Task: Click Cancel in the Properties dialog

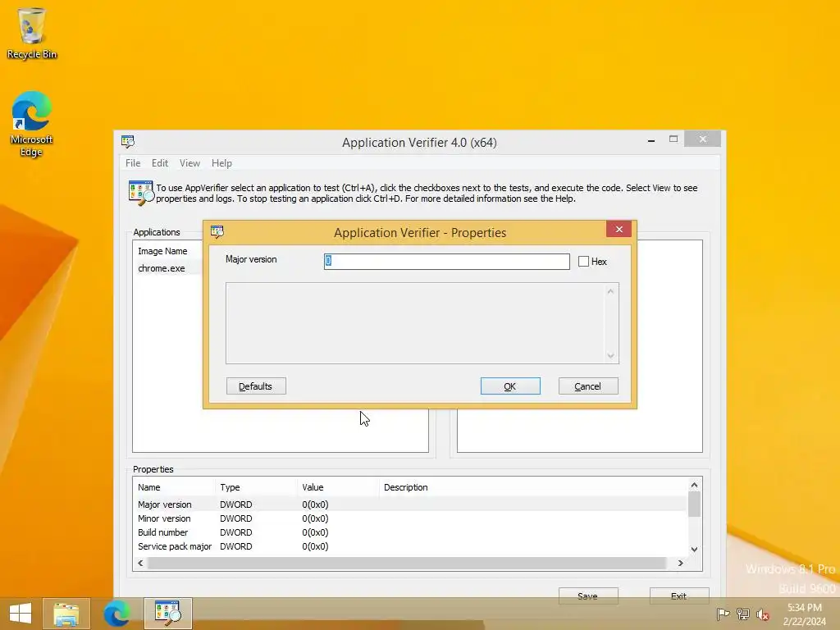Action: point(588,386)
